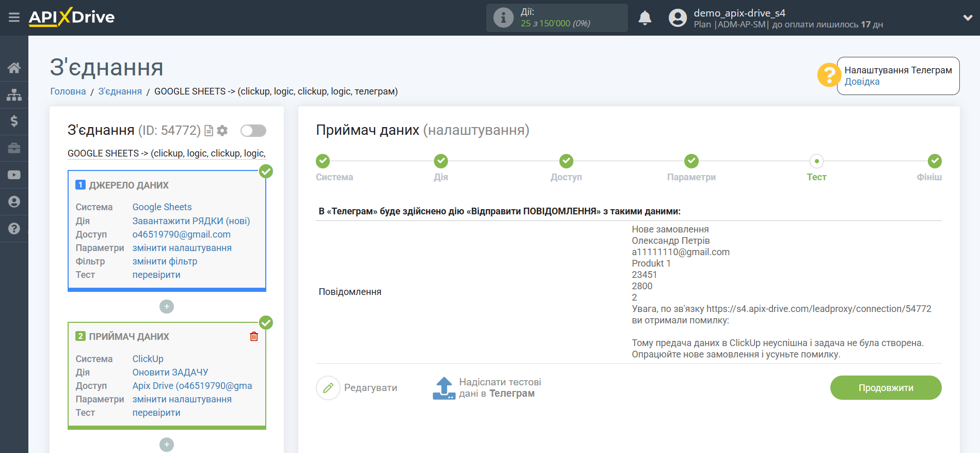
Task: Toggle the connection on/off switch
Action: coord(253,131)
